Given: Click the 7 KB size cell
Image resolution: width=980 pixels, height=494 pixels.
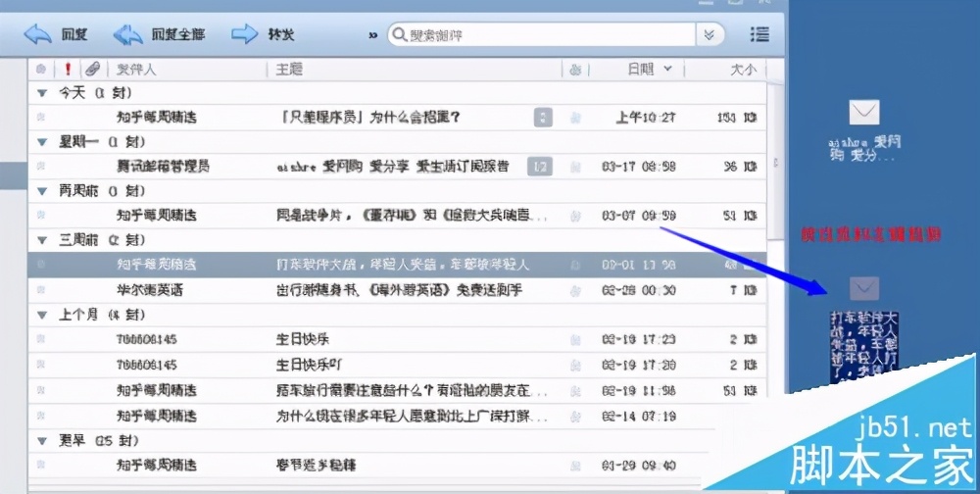Looking at the screenshot, I should click(744, 291).
